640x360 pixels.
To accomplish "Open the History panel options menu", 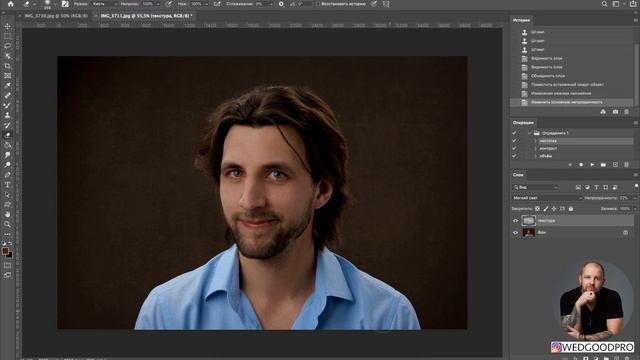I will pyautogui.click(x=636, y=20).
